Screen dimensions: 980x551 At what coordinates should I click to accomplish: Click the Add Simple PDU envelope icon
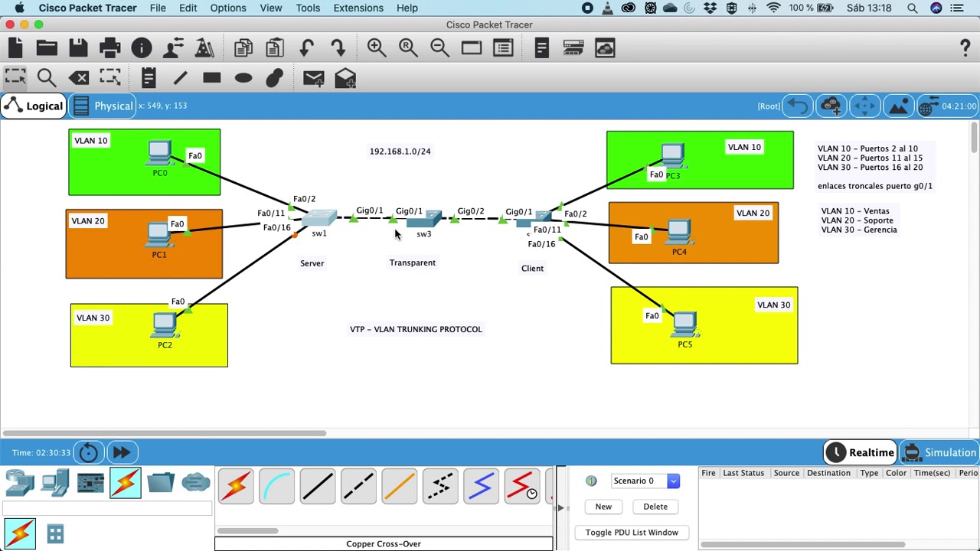click(313, 78)
